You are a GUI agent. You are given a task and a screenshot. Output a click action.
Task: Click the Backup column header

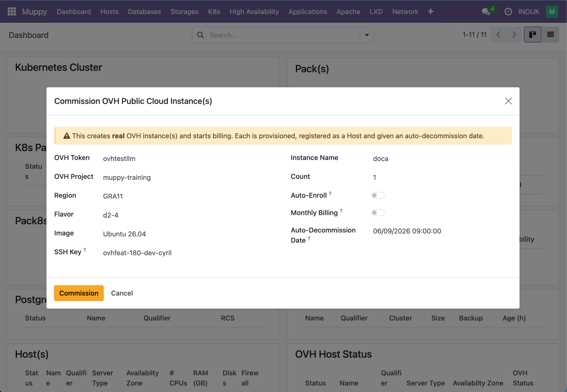[x=471, y=318]
